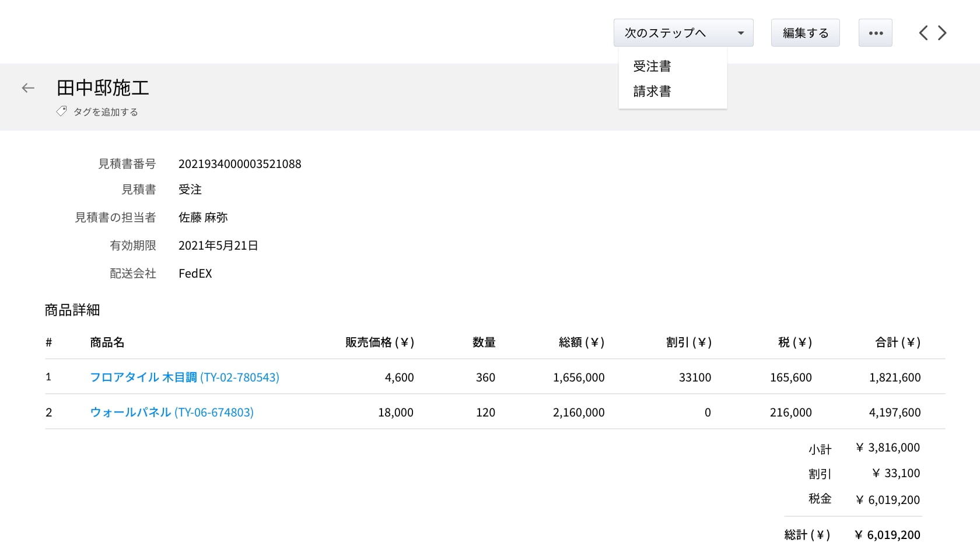Click タグを追加する link
Viewport: 980px width, 560px height.
click(105, 112)
